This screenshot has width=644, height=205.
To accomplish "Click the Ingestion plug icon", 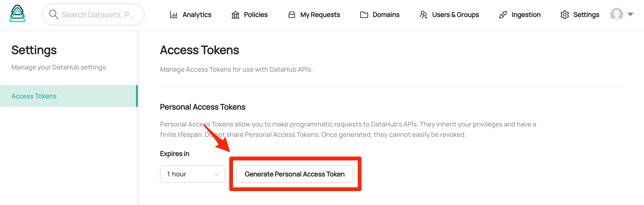I will [503, 15].
